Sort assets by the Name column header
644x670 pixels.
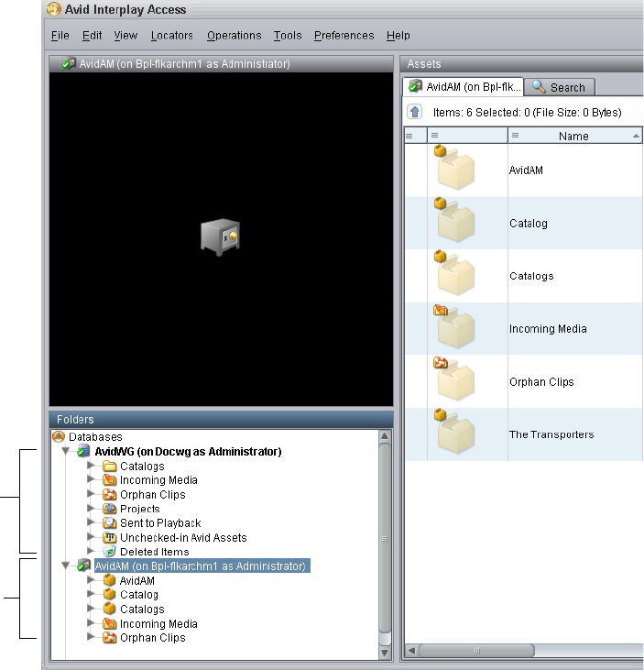click(x=574, y=136)
